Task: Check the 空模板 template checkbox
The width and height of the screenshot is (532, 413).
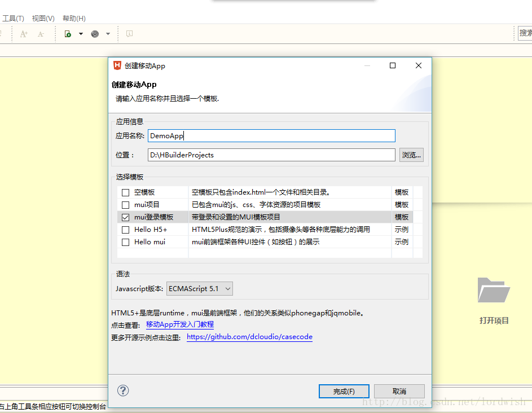Action: pyautogui.click(x=126, y=193)
